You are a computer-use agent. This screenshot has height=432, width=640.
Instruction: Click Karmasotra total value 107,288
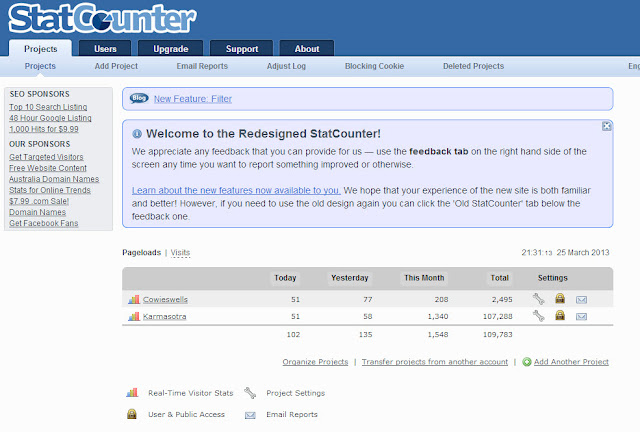pos(498,316)
